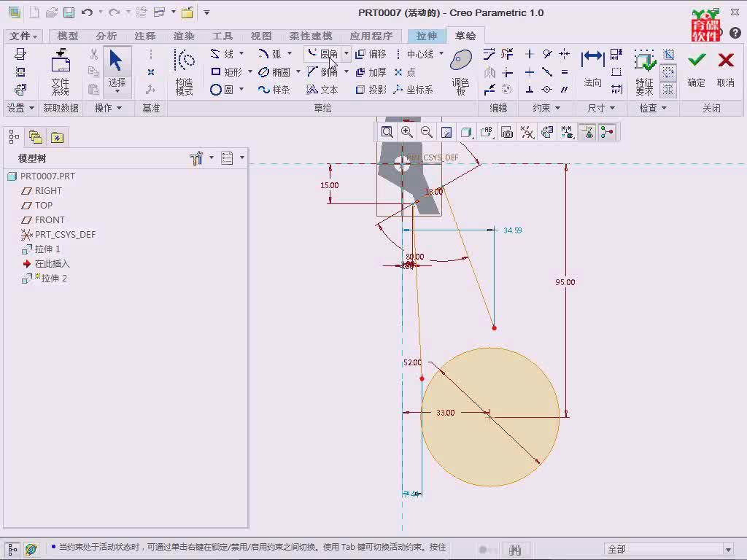Expand the Rectangle (矩形) dropdown arrow
This screenshot has height=560, width=747.
click(x=250, y=71)
